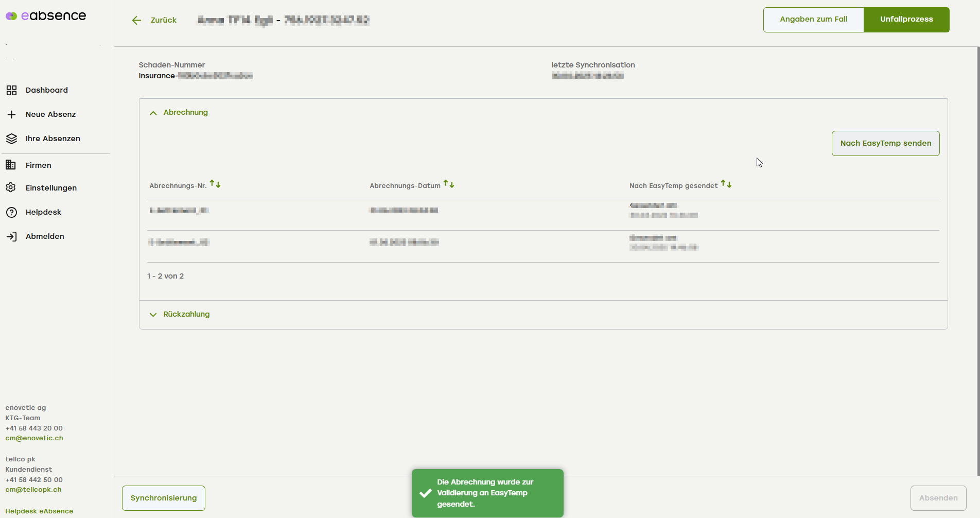Click the Zurück back arrow icon
Image resolution: width=980 pixels, height=518 pixels.
coord(136,20)
